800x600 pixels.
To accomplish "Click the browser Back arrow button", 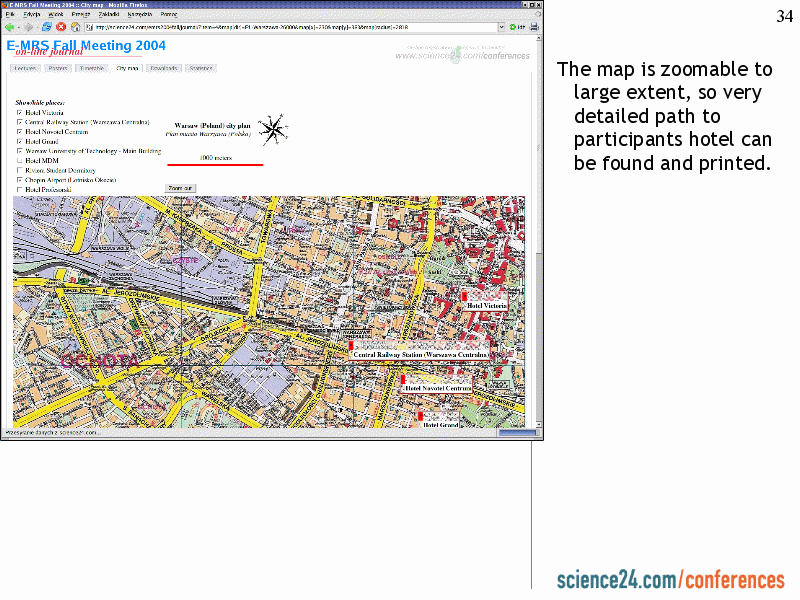I will point(10,27).
